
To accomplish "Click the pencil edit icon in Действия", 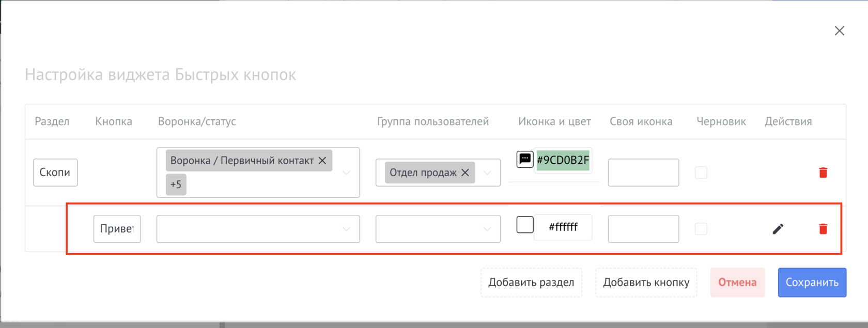I will (x=778, y=229).
